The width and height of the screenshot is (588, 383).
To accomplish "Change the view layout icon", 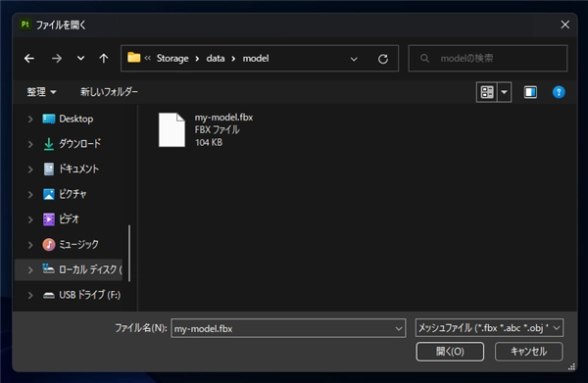I will 487,92.
